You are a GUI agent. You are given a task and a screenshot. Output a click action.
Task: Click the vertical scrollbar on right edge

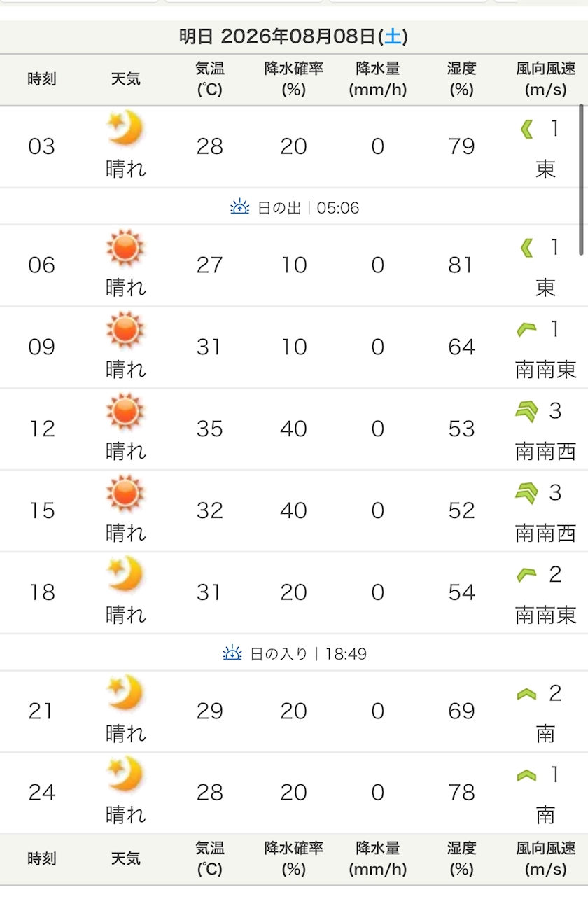coord(582,180)
